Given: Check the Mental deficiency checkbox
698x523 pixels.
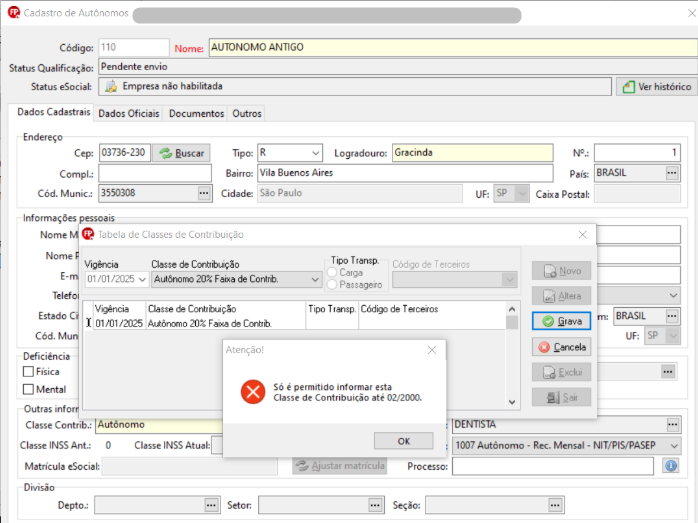Looking at the screenshot, I should click(x=28, y=389).
